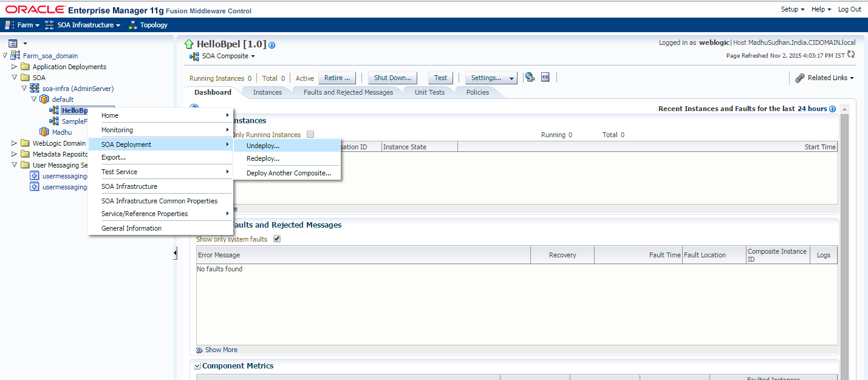Switch to the Instances tab
Viewport: 868px width, 380px height.
point(267,92)
